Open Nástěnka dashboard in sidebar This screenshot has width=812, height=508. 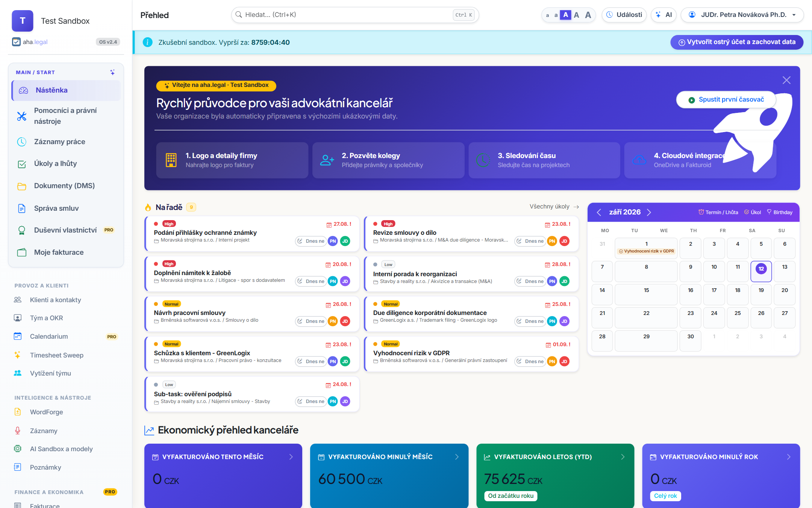tap(66, 90)
